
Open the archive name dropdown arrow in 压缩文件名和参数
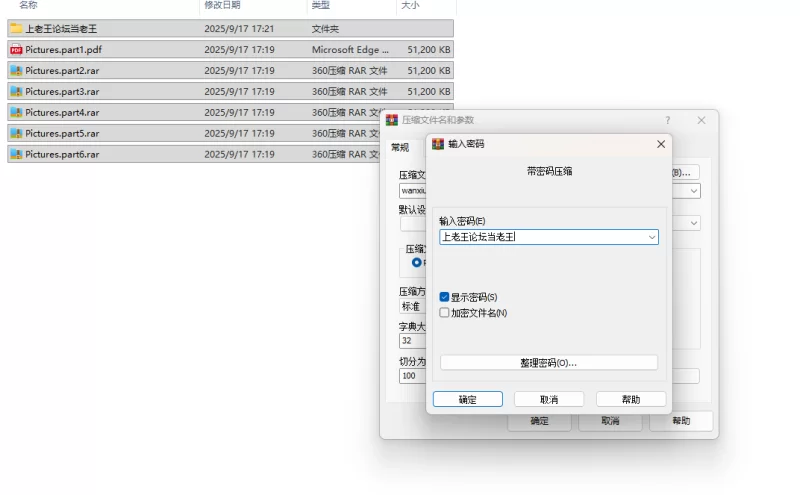click(693, 191)
